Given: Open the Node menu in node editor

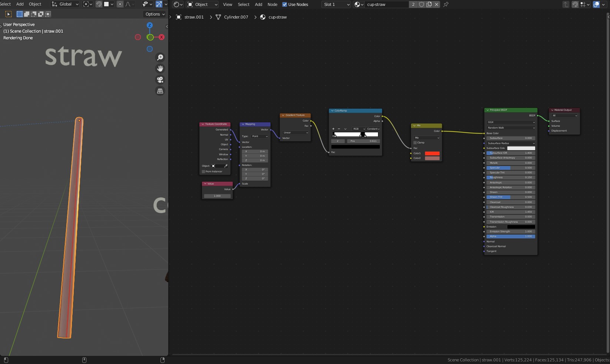Looking at the screenshot, I should point(272,4).
